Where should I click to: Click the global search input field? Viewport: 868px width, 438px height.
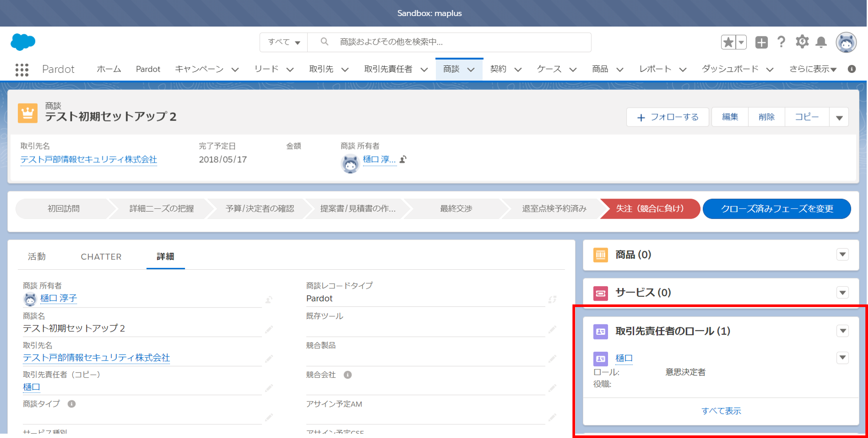[x=449, y=42]
